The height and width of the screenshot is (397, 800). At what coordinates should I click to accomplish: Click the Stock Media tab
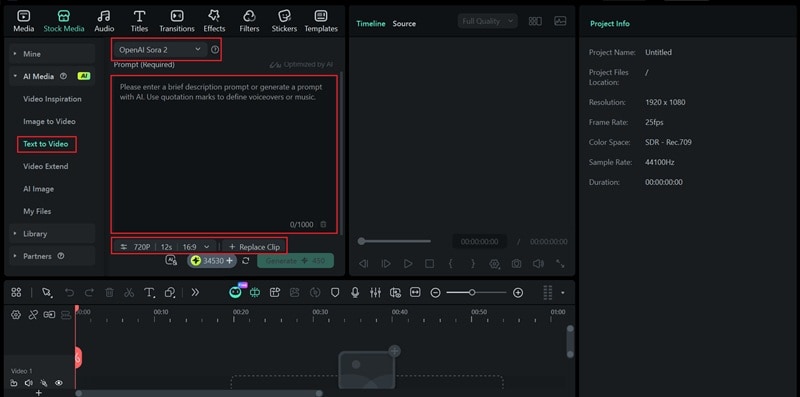(64, 21)
